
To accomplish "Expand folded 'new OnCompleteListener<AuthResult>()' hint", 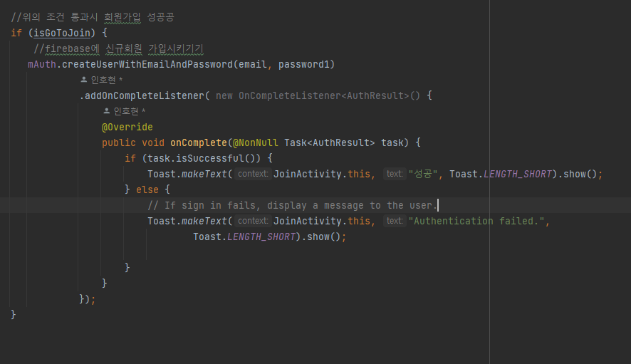I will (318, 96).
